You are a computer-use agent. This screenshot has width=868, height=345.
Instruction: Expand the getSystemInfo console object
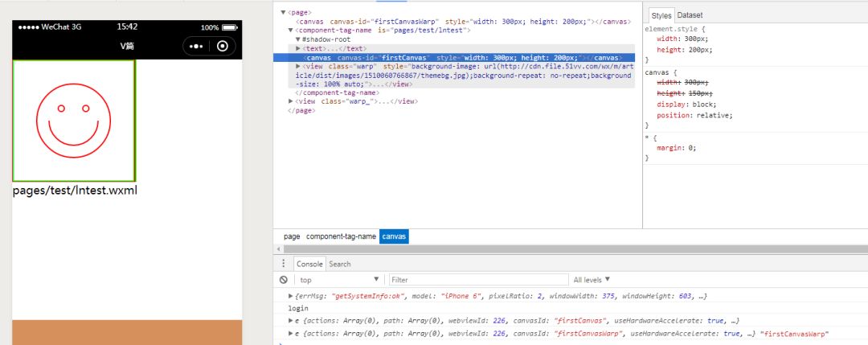point(291,296)
